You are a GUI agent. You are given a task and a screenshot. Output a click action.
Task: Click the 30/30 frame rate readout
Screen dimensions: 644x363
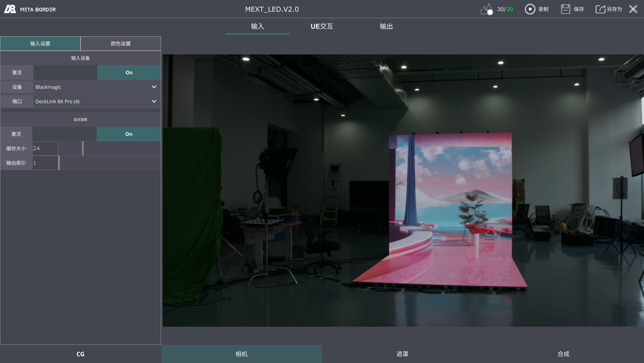(505, 9)
